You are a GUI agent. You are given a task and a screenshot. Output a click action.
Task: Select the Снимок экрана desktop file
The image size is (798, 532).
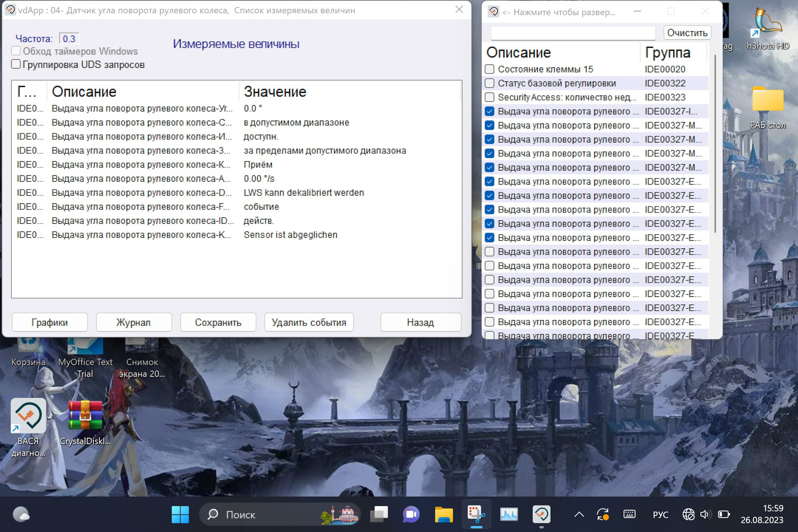142,358
